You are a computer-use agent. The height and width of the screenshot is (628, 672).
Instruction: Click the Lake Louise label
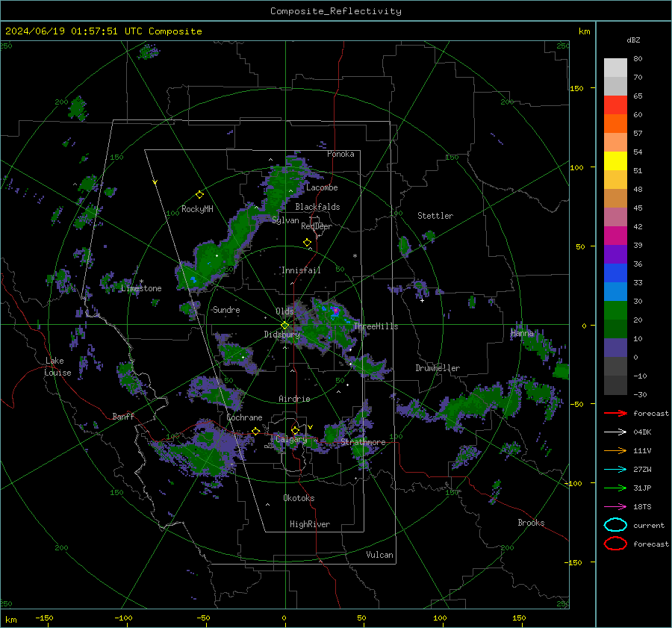[x=57, y=367]
